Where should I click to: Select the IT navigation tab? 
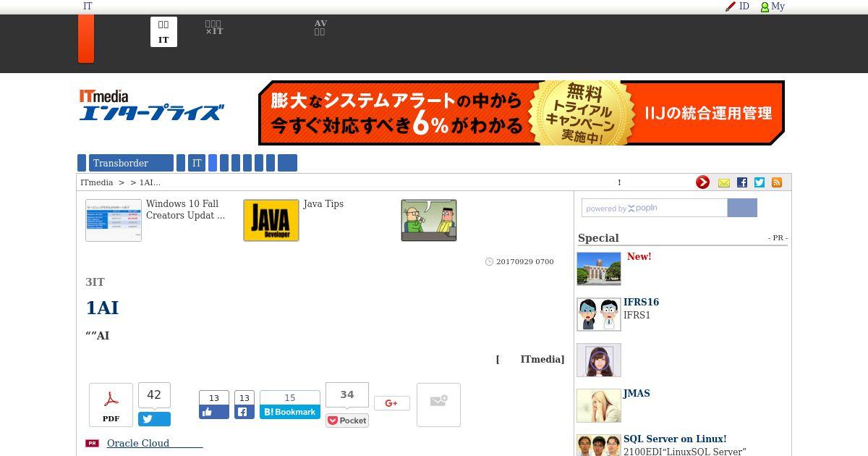(x=197, y=163)
